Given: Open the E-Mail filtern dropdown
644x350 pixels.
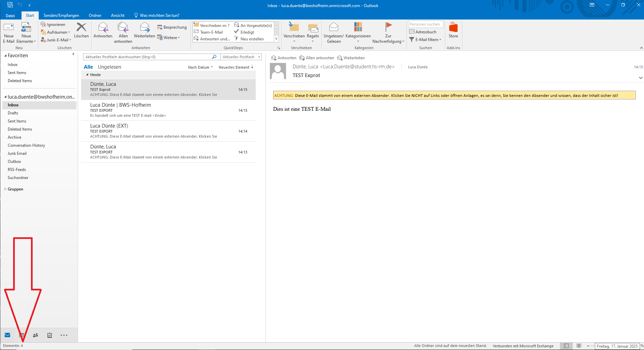Looking at the screenshot, I should pos(425,39).
